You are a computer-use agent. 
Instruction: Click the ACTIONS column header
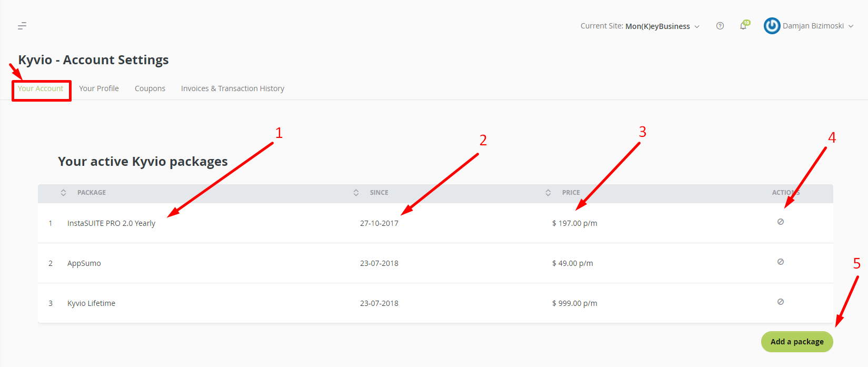click(x=786, y=193)
